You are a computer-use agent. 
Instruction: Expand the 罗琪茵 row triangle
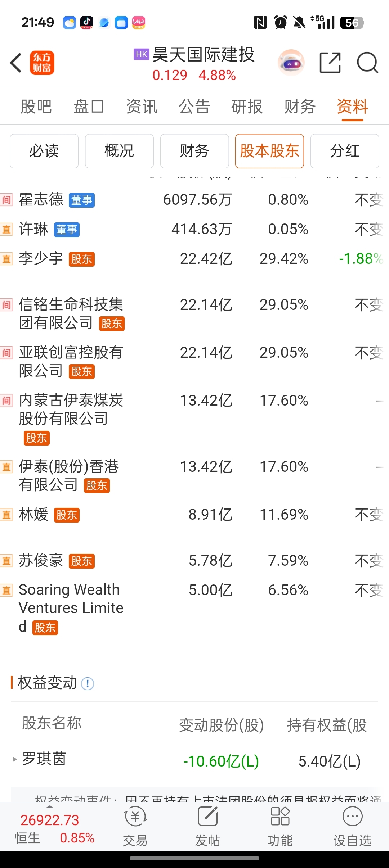[15, 759]
